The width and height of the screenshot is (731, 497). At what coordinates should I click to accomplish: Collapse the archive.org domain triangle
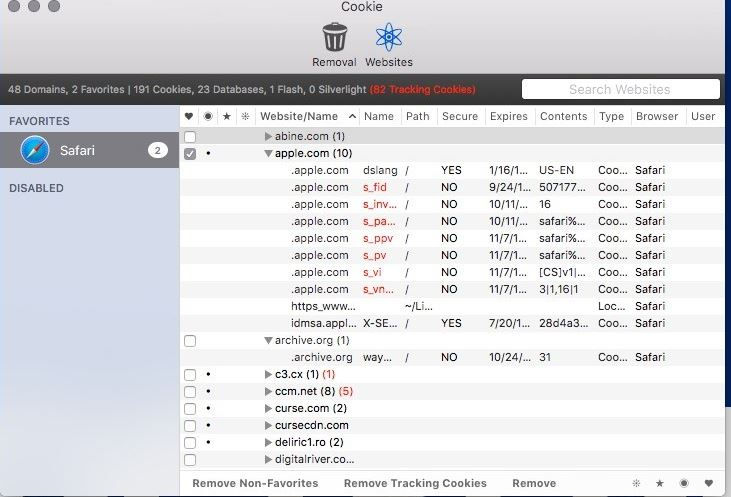[x=268, y=340]
